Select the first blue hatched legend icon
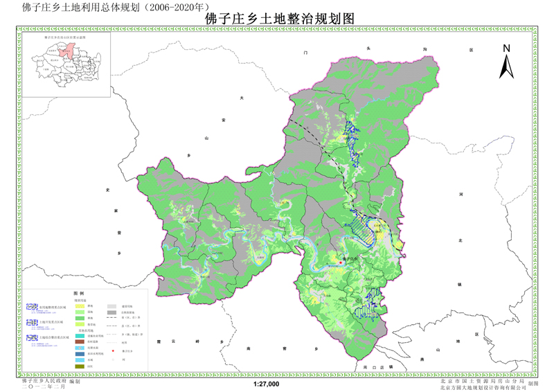Screen dimensions: 554x392 click(33, 306)
